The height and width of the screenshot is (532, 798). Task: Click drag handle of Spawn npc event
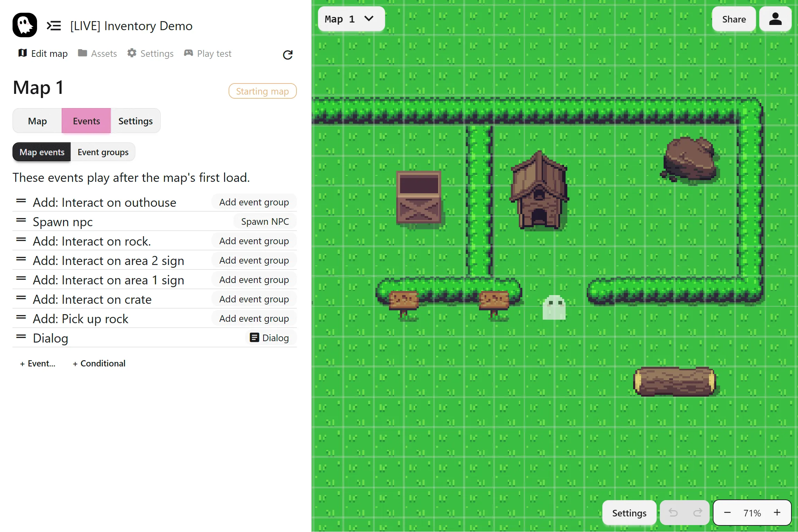click(21, 220)
